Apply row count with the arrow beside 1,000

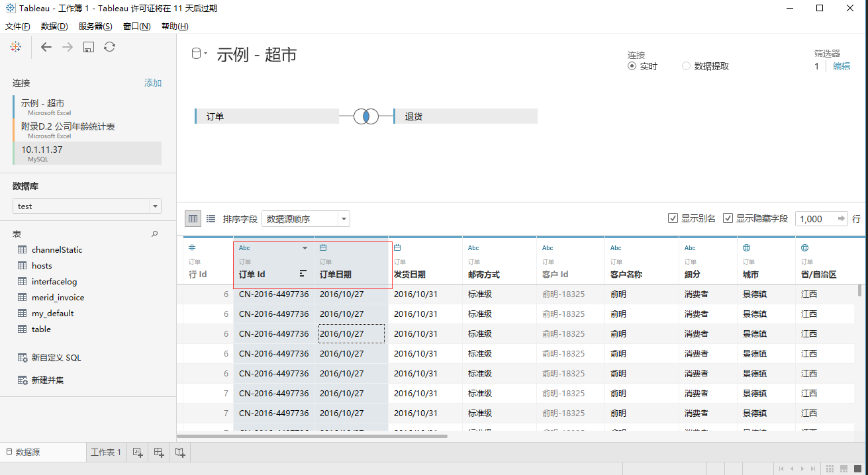click(842, 218)
